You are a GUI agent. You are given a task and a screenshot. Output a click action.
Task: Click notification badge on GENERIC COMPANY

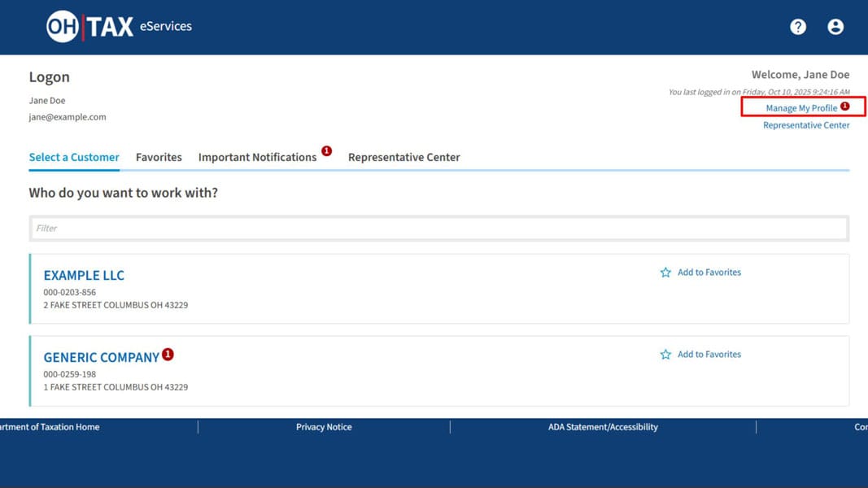point(168,354)
